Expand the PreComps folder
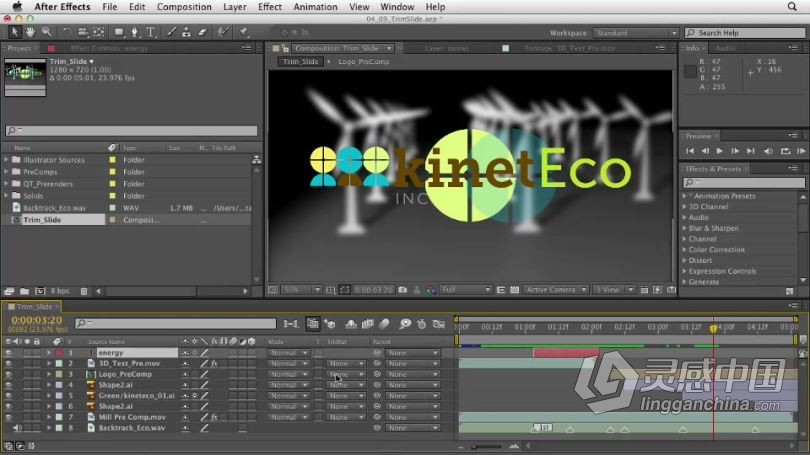810x455 pixels. (6, 172)
